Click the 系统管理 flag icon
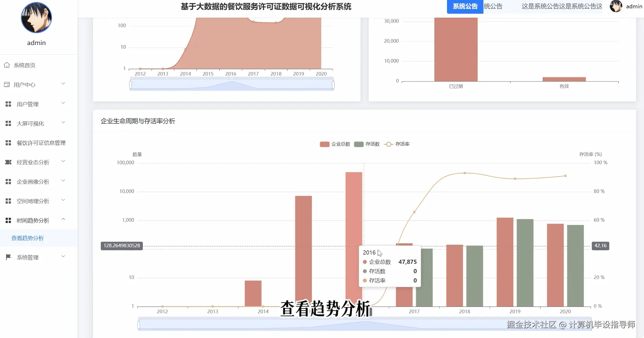Screen dimensions: 644x338 8,257
